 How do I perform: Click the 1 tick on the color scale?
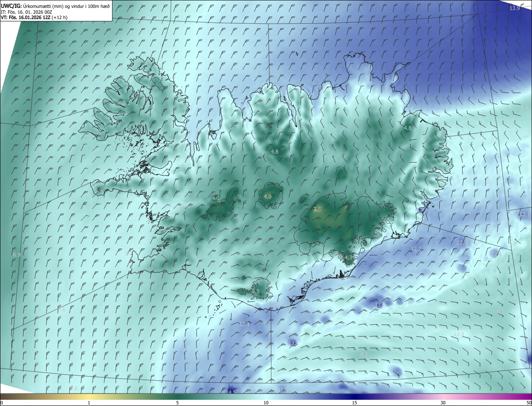coord(89,403)
